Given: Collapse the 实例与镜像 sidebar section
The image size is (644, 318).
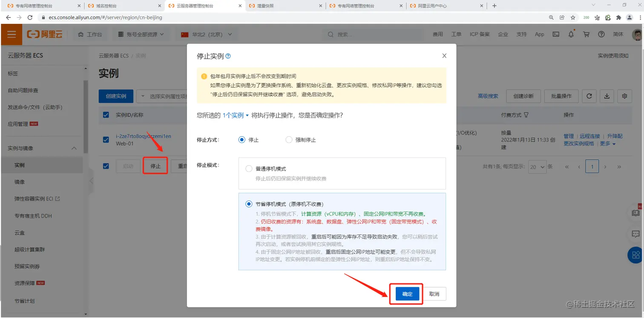Looking at the screenshot, I should coord(74,148).
